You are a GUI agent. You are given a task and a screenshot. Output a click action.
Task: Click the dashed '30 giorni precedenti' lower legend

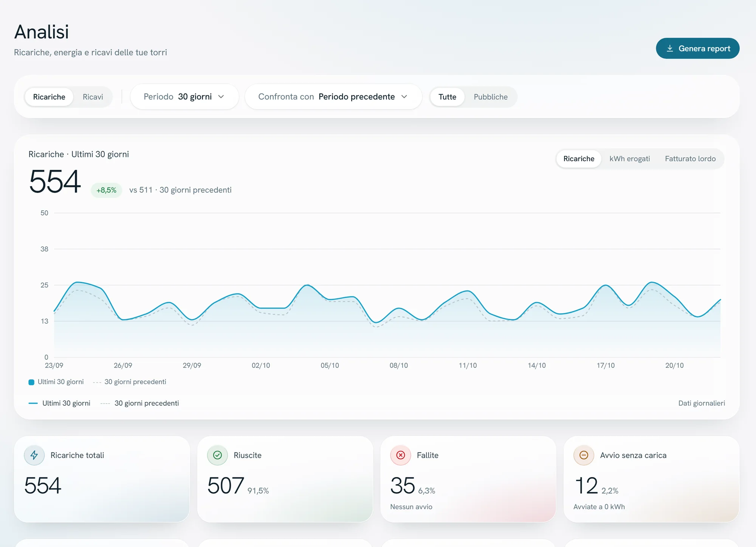point(139,403)
